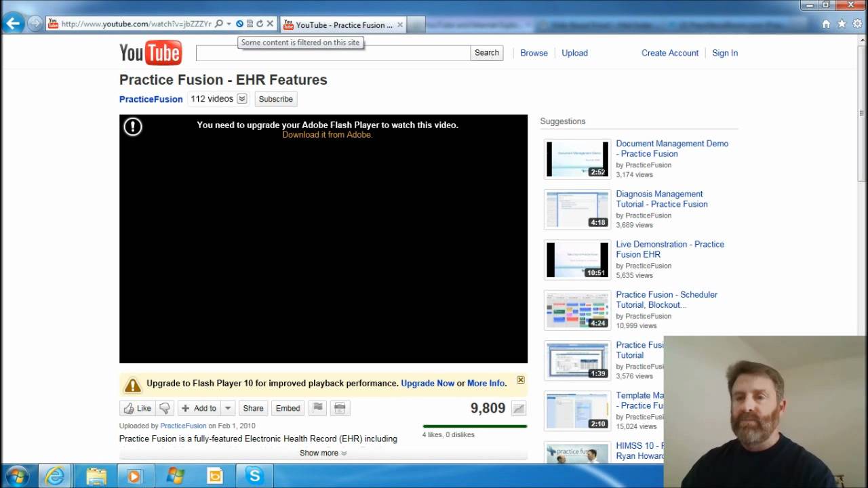Click the Add to button

tap(199, 408)
